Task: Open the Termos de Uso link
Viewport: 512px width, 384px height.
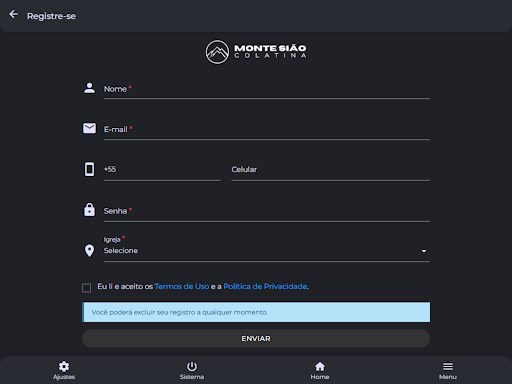Action: coord(182,286)
